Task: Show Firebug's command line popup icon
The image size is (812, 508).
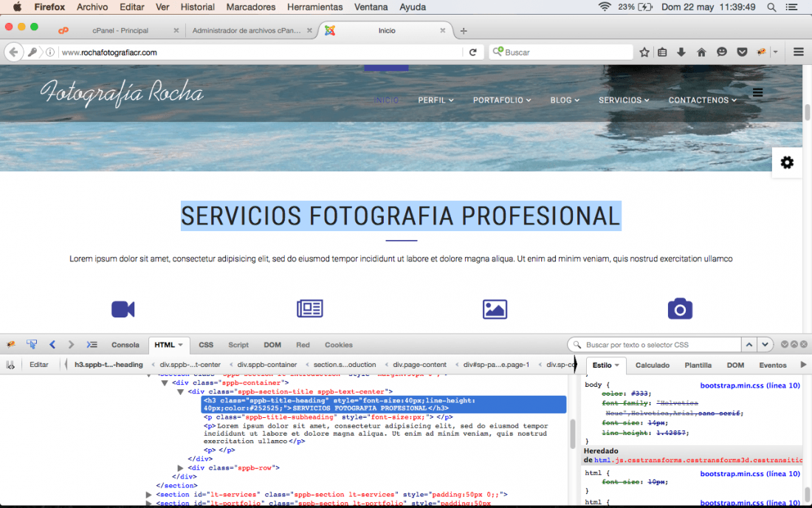Action: [x=92, y=344]
